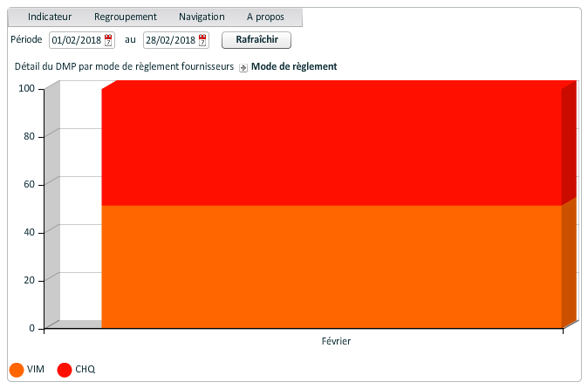The height and width of the screenshot is (389, 588).
Task: Click the Période label
Action: coord(26,39)
